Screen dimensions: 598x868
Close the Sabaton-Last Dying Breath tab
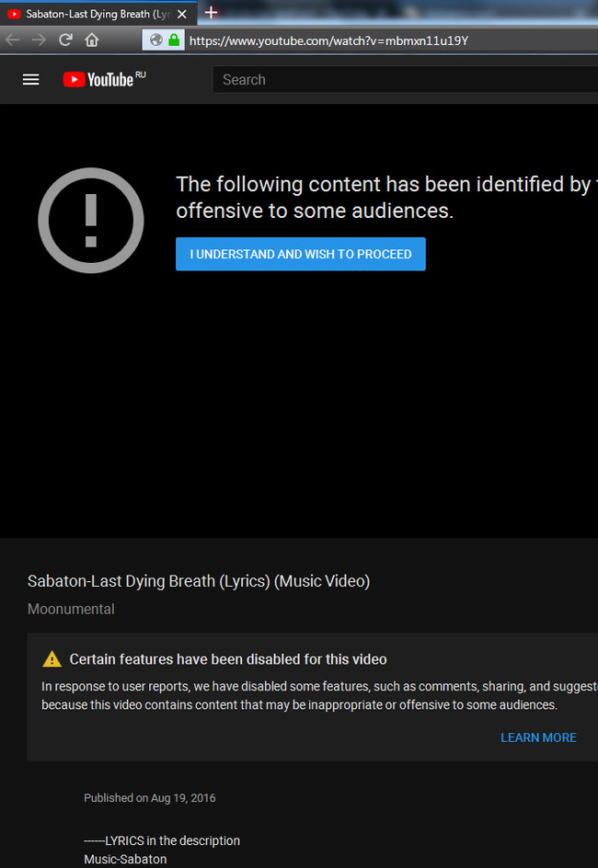[x=181, y=15]
